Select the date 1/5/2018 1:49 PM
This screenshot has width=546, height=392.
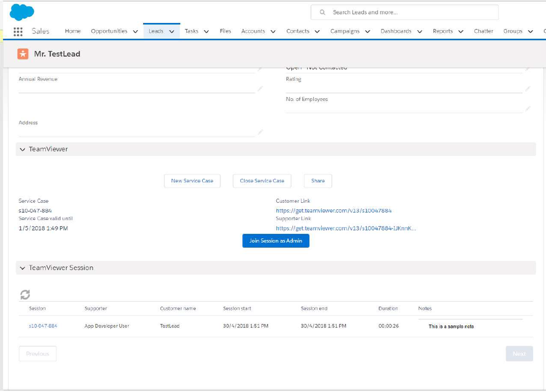[x=43, y=228]
